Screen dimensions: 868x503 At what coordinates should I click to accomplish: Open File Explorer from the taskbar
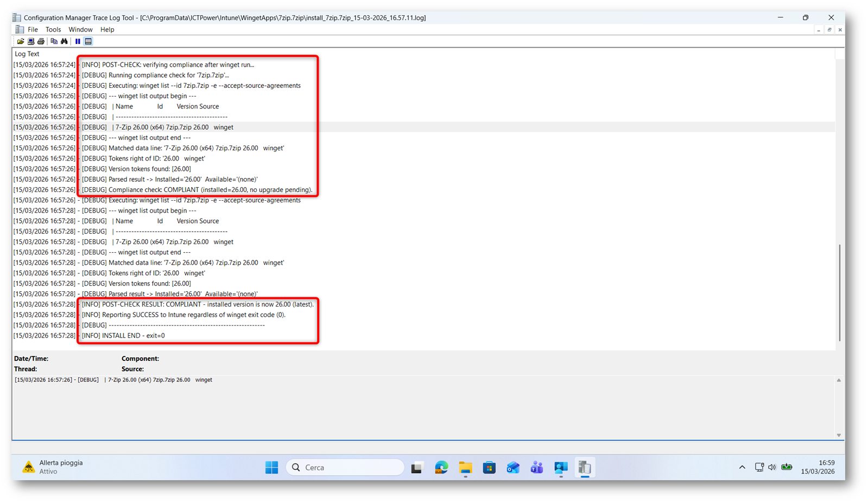click(465, 467)
